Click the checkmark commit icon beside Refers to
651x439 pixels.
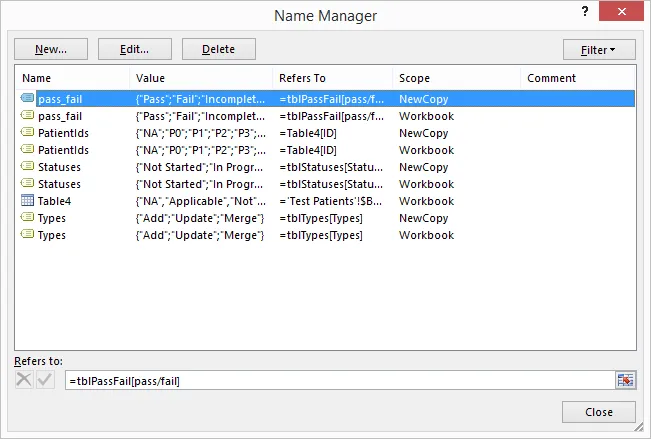click(45, 380)
